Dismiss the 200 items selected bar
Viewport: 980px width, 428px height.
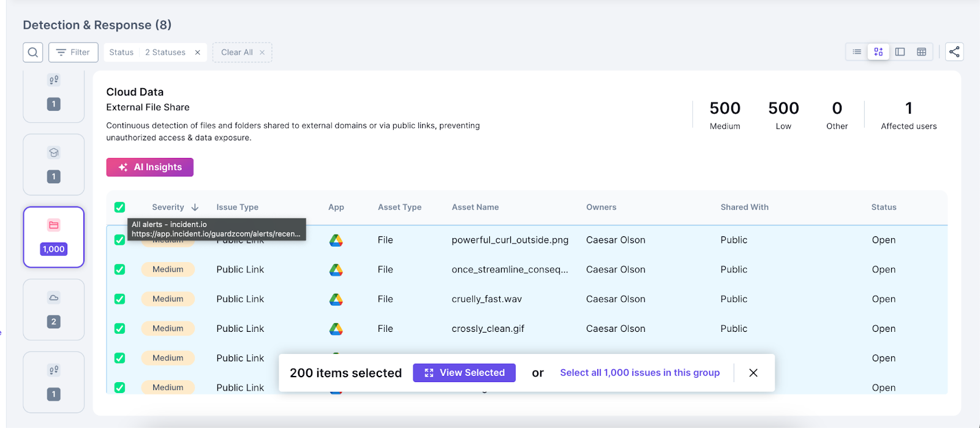point(753,373)
